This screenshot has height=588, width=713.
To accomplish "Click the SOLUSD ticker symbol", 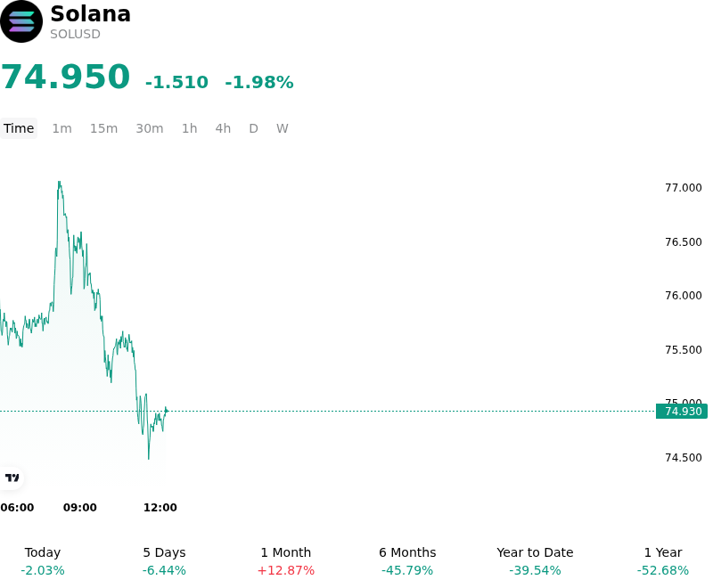I will click(75, 35).
